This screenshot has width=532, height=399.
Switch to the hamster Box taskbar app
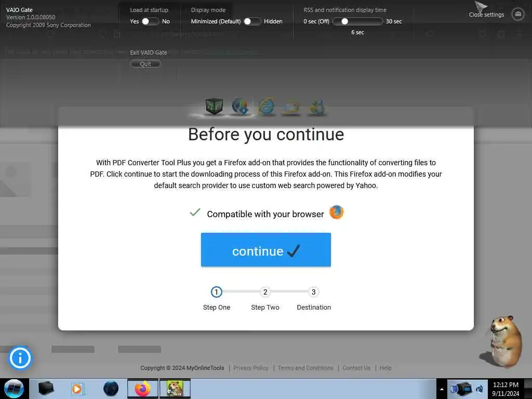(175, 389)
